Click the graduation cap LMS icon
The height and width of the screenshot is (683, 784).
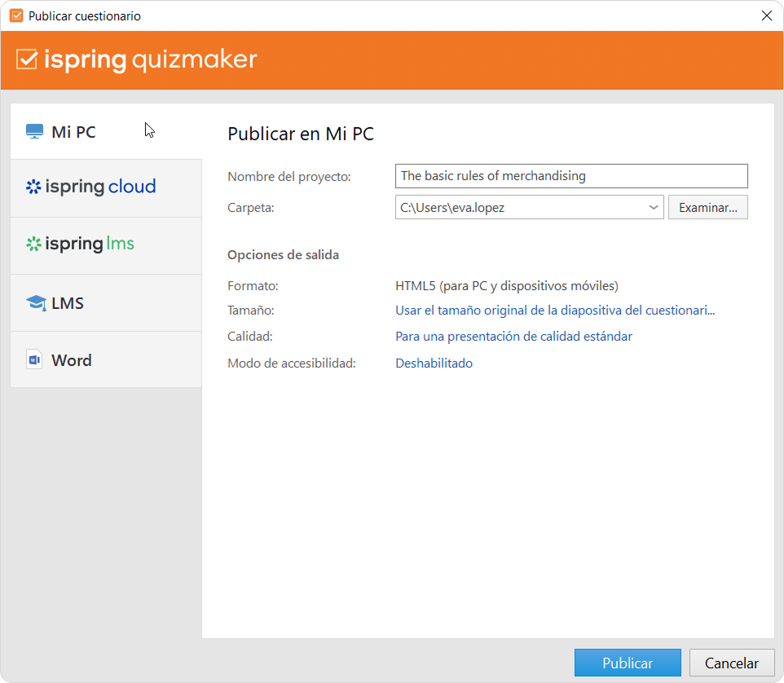point(35,303)
